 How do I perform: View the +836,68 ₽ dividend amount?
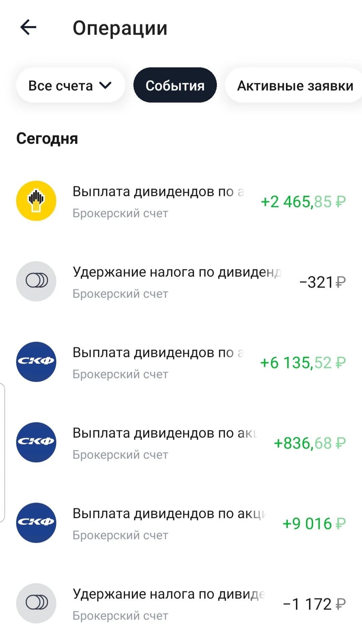[x=310, y=443]
